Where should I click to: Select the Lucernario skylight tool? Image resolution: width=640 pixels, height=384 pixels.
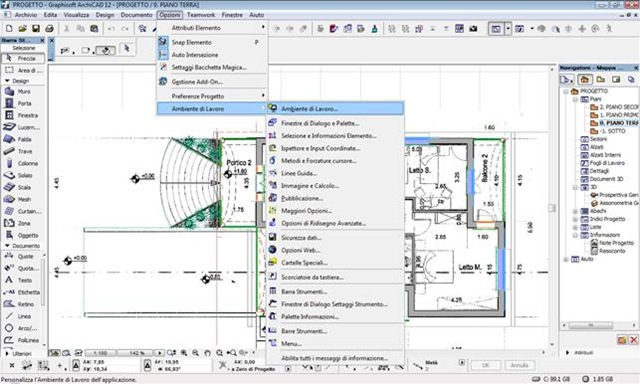point(23,127)
